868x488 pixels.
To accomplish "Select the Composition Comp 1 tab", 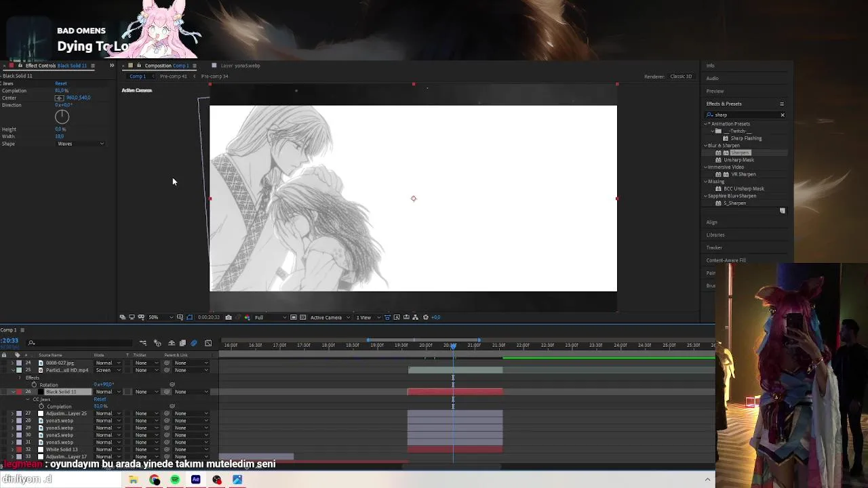I will tap(166, 66).
